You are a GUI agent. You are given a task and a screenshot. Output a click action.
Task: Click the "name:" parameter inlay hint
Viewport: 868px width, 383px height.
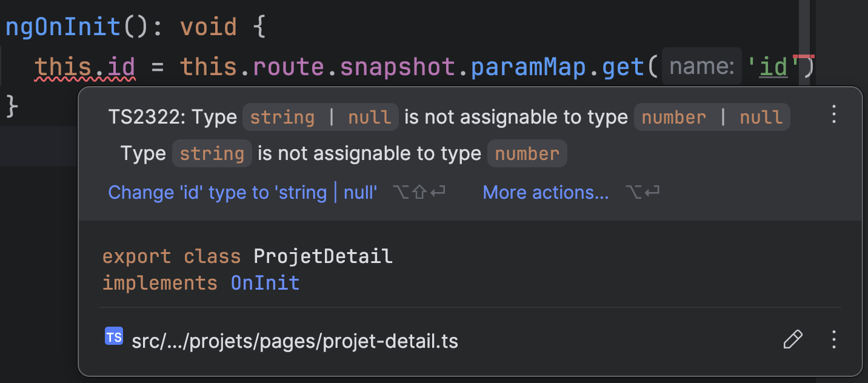click(x=701, y=67)
